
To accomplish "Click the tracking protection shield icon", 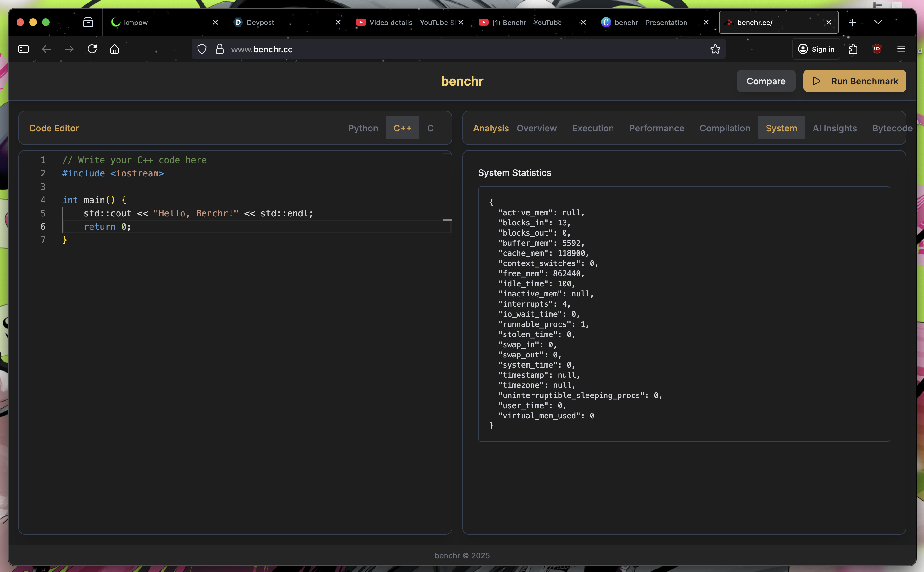I will (202, 49).
